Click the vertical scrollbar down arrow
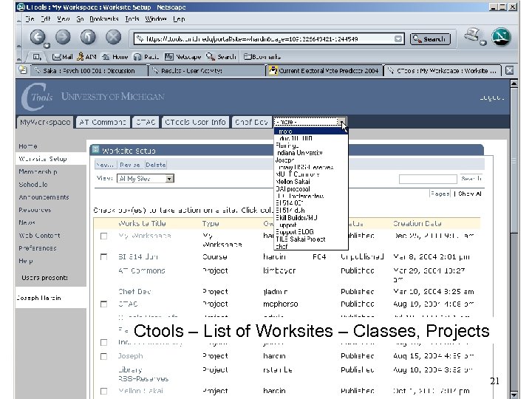Screen dimensions: 532x399 514,395
